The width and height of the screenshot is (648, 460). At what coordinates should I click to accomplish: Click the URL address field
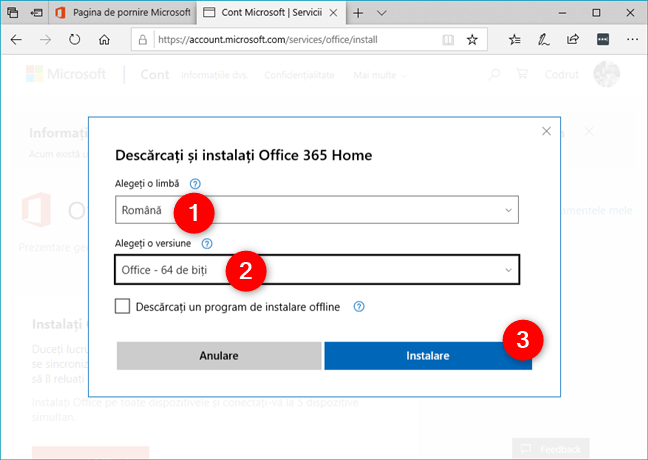295,40
